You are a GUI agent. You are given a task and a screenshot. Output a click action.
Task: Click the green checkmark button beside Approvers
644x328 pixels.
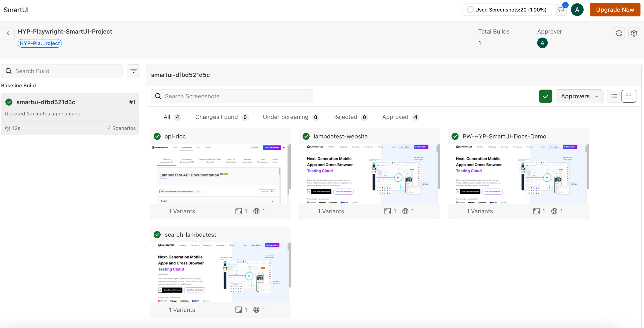(545, 96)
